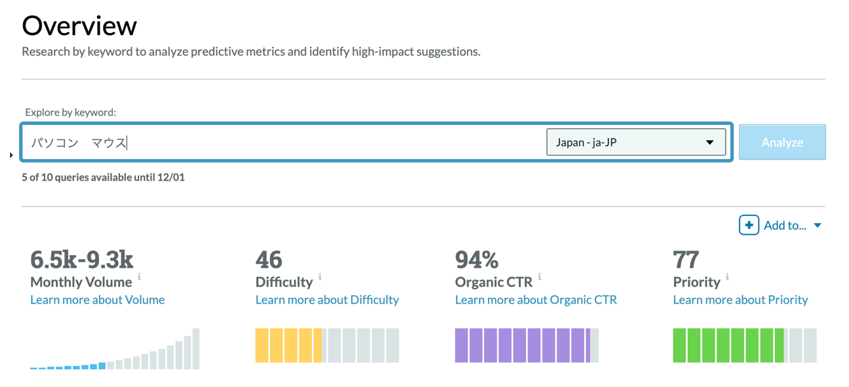Click the 5 of 10 queries available text
The width and height of the screenshot is (849, 387).
click(103, 177)
